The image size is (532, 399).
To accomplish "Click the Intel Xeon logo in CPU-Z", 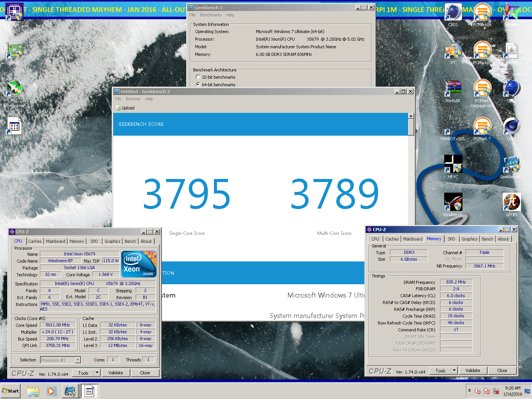I will [x=139, y=264].
